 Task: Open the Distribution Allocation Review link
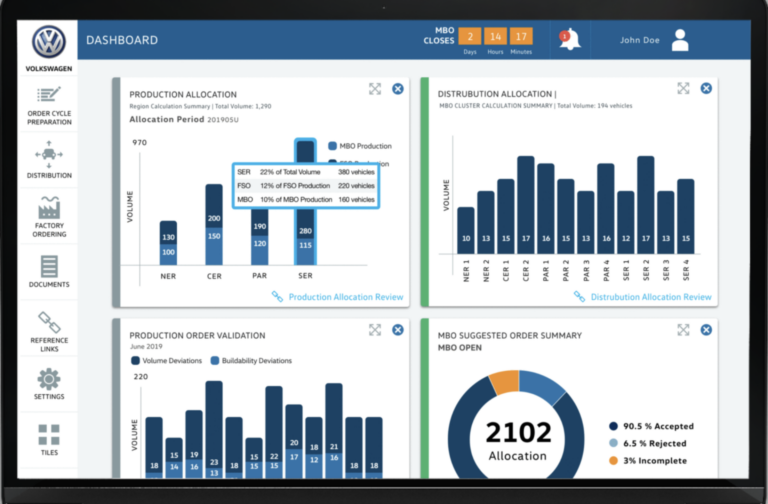coord(650,297)
